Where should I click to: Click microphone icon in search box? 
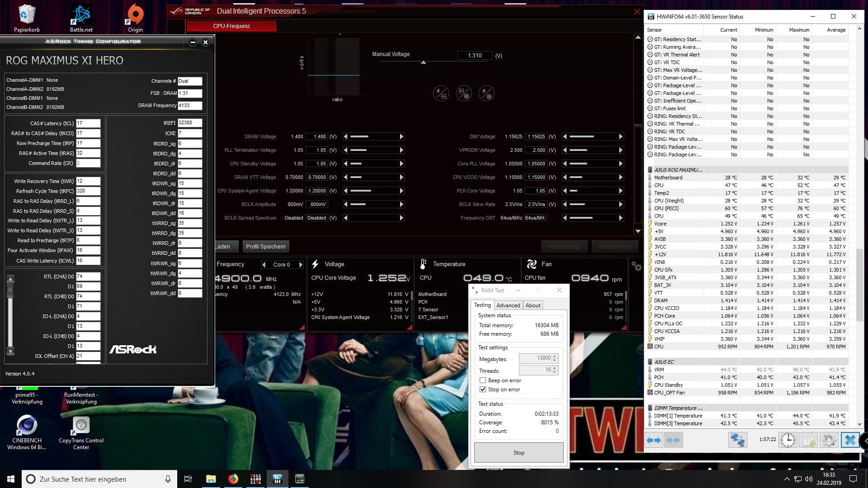168,479
